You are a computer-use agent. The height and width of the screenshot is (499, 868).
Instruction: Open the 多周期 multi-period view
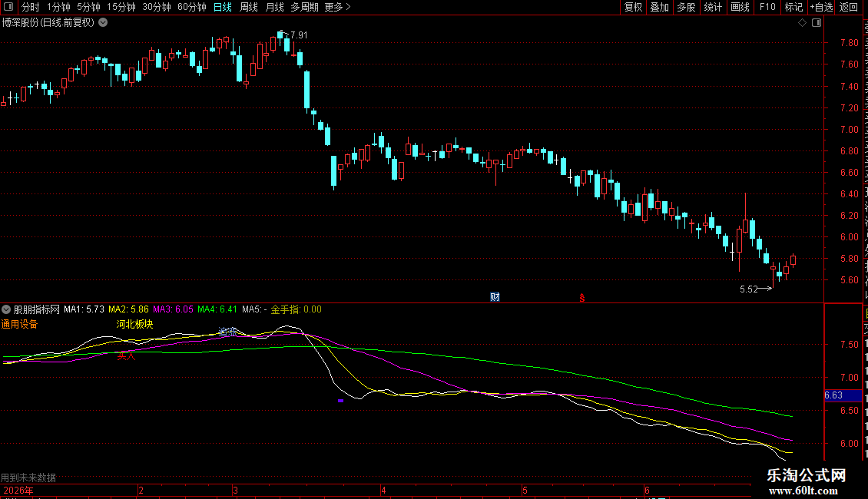click(304, 7)
